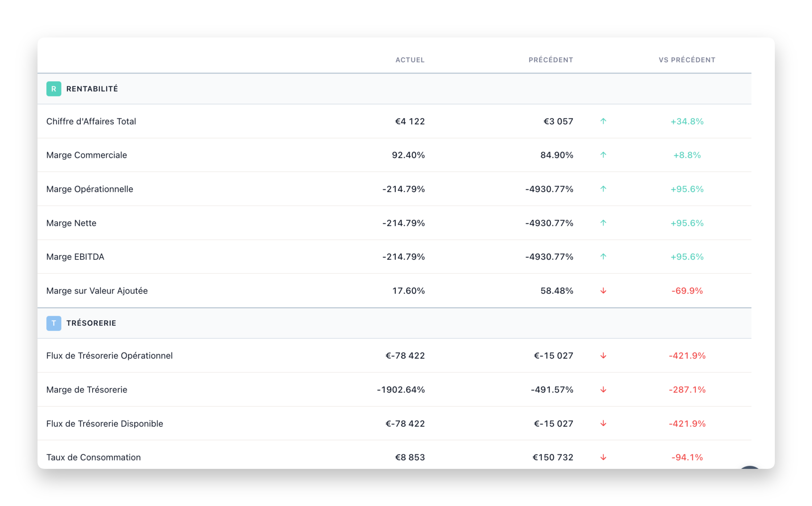Collapse the Trésorerie section

point(92,323)
